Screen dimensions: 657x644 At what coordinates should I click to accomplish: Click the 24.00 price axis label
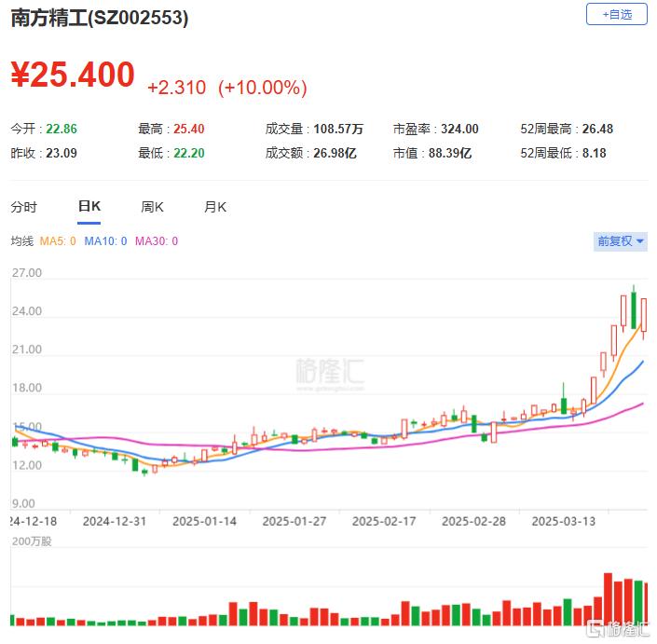point(27,311)
